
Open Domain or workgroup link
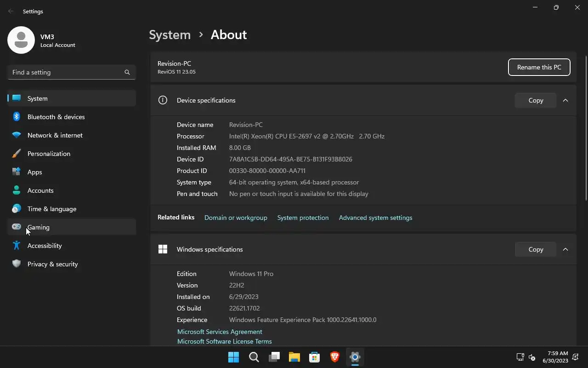coord(236,218)
